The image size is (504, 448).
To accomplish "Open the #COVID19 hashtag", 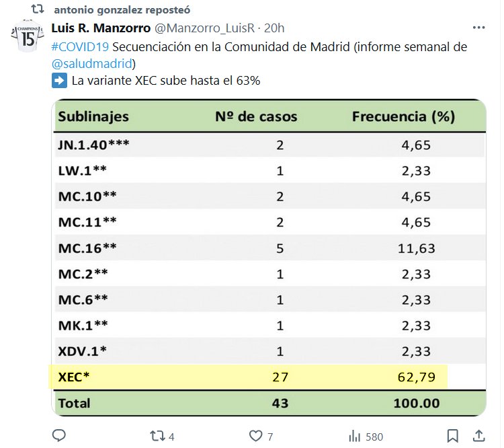I will point(80,47).
